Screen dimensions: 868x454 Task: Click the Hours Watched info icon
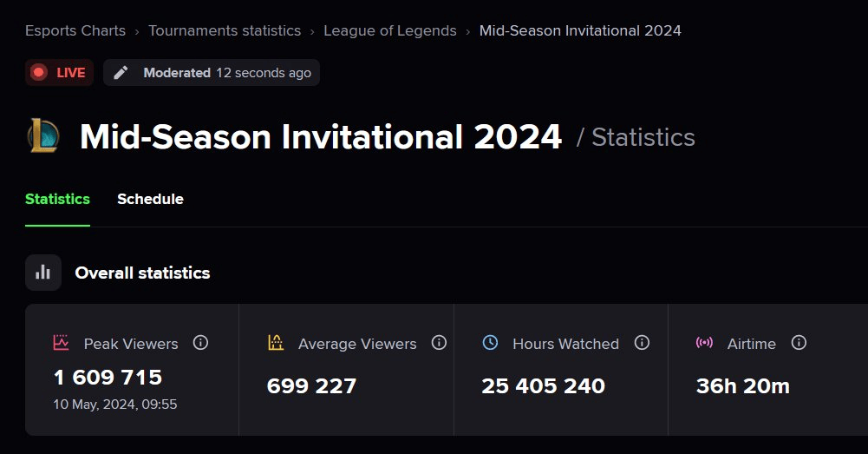642,343
